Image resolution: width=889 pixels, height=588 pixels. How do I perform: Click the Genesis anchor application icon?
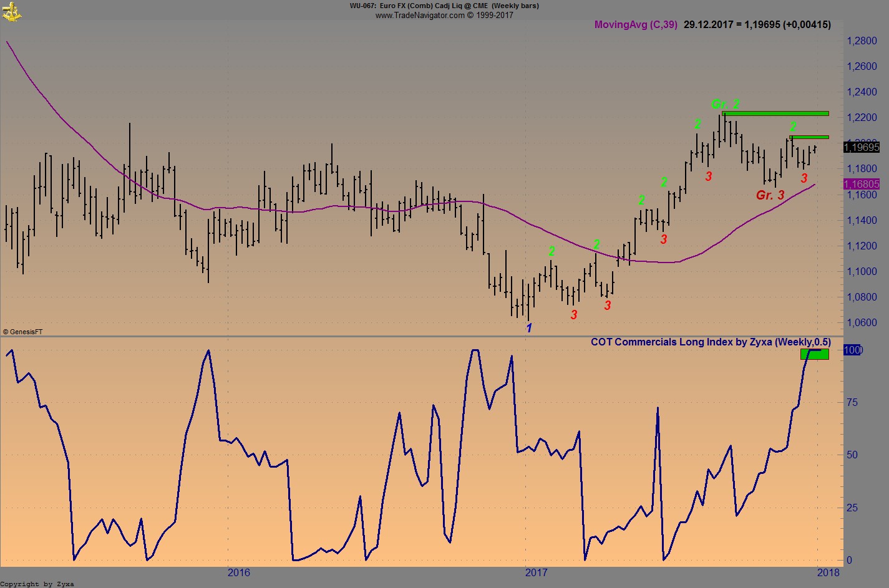(x=12, y=11)
